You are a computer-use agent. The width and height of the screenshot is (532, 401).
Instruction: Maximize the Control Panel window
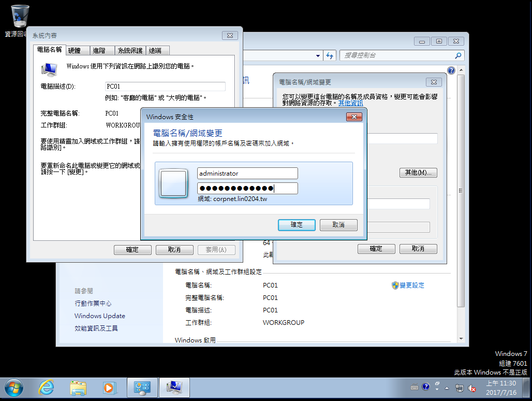coord(439,41)
